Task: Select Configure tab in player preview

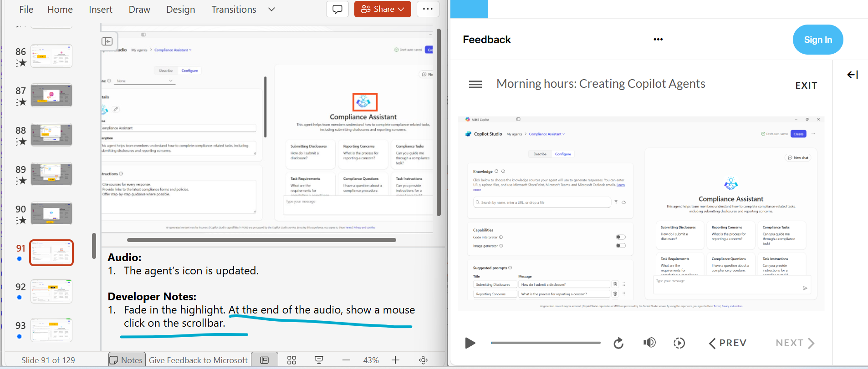Action: click(x=563, y=154)
